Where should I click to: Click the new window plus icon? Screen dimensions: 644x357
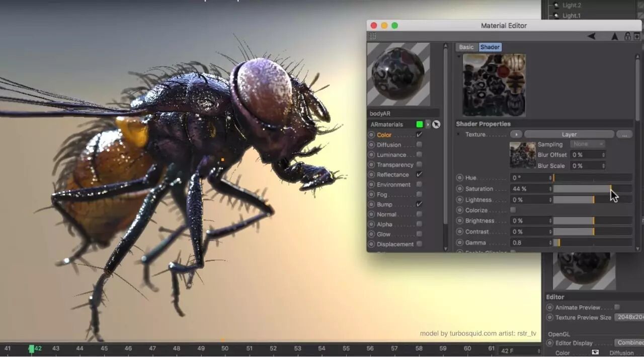[637, 36]
